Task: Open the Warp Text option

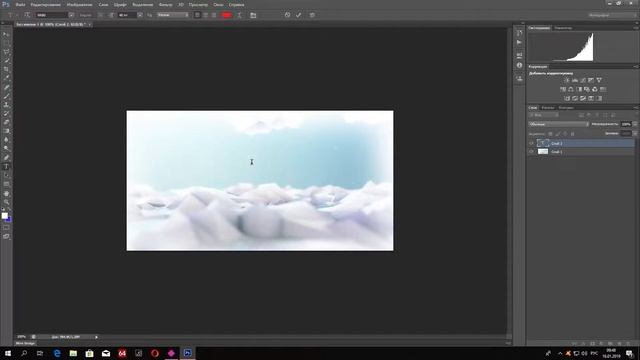Action: (240, 15)
